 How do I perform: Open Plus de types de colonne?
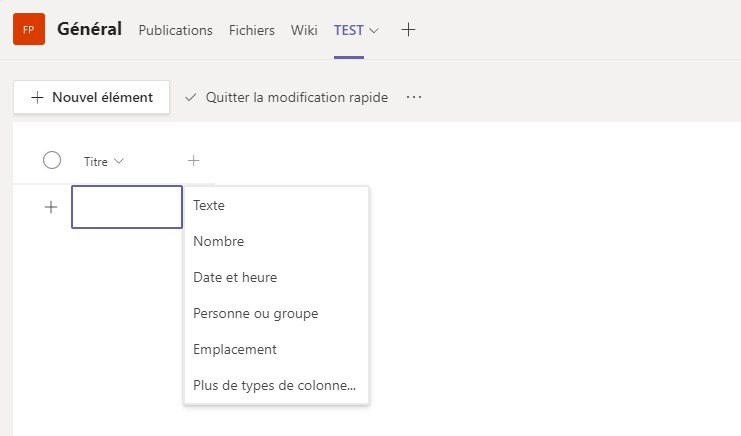click(x=274, y=385)
